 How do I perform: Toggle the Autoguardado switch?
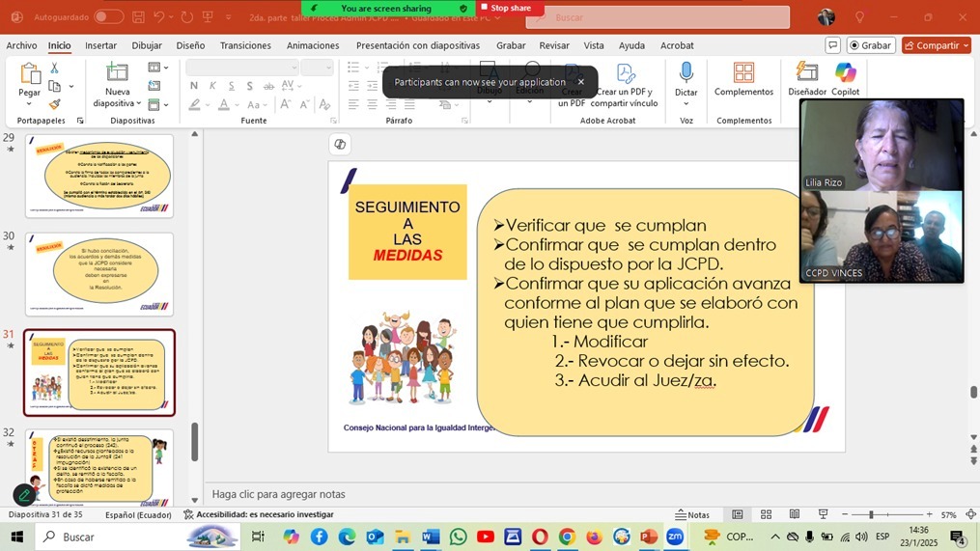[109, 17]
